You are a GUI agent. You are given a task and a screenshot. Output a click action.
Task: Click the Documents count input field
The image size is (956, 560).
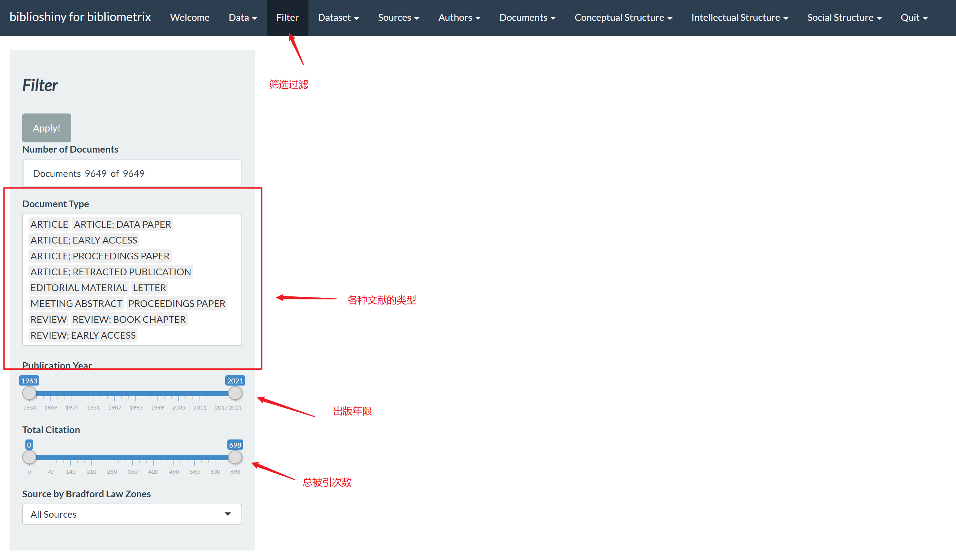(x=131, y=173)
